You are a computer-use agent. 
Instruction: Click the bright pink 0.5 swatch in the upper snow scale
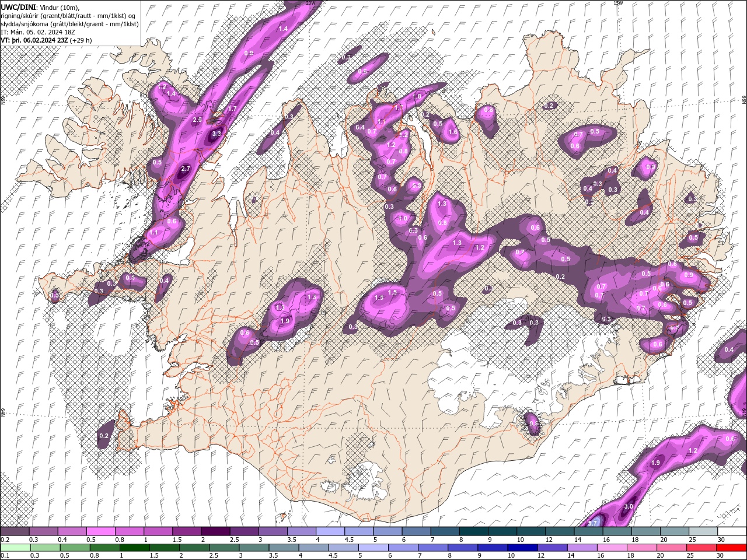[x=100, y=531]
